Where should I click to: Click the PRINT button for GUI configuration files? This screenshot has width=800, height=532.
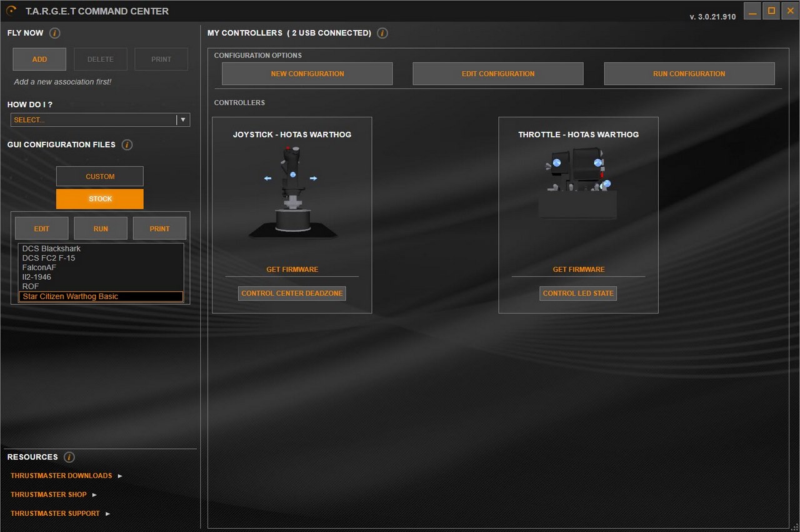pyautogui.click(x=160, y=229)
